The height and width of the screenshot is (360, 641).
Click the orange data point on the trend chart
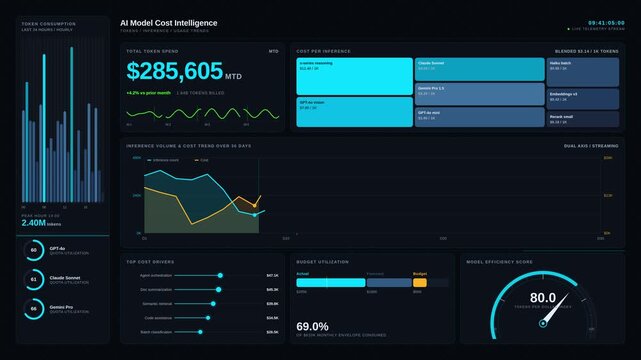[255, 206]
